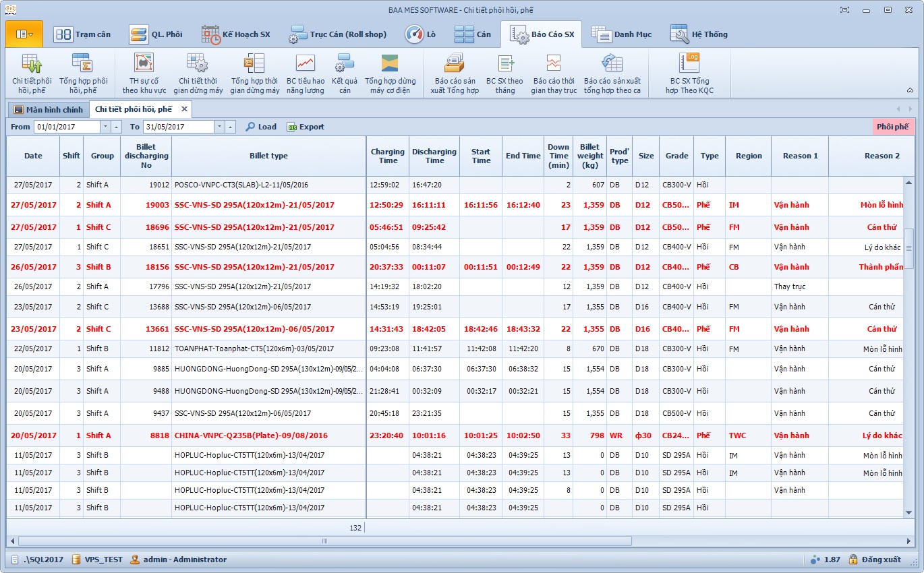Open Báo cáo thời gian thay trục
Image resolution: width=924 pixels, height=573 pixels.
point(554,73)
